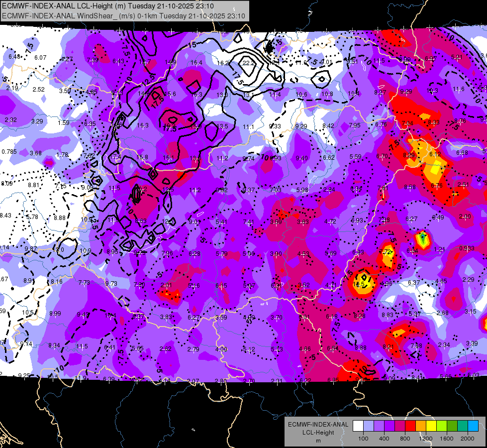487x448 pixels.
Task: Click the shear value 3.70
Action: click(277, 318)
